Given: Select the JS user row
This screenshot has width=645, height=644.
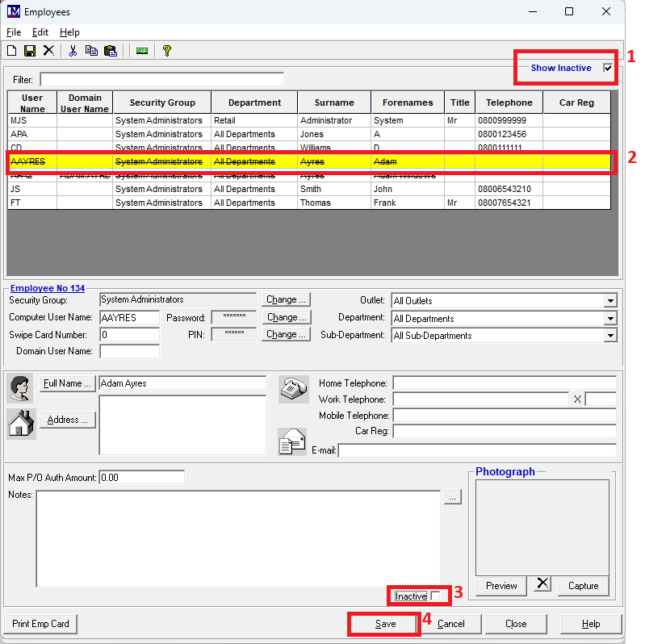Looking at the screenshot, I should point(309,189).
